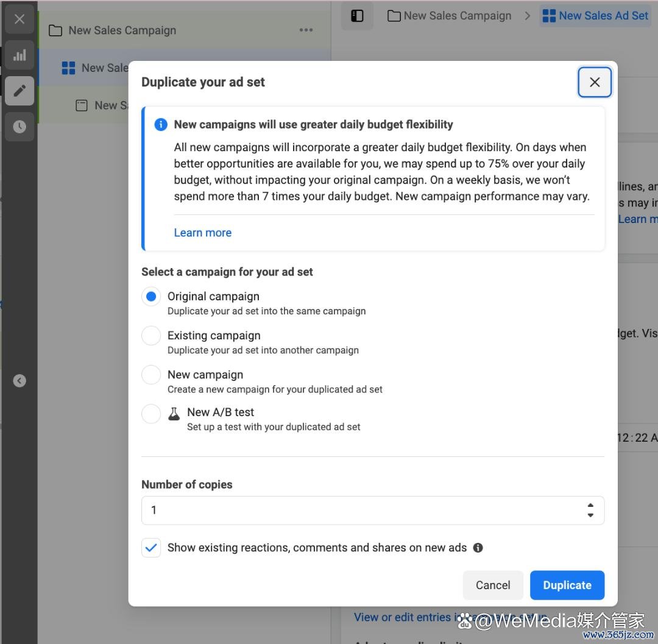This screenshot has height=644, width=658.
Task: Click 'Set up a test with your duplicated ad set'
Action: point(274,427)
